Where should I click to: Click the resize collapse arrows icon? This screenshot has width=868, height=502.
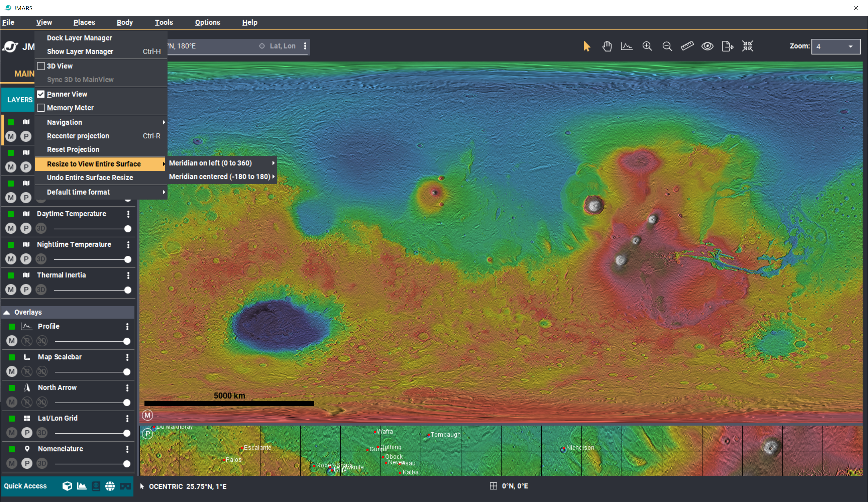click(747, 46)
